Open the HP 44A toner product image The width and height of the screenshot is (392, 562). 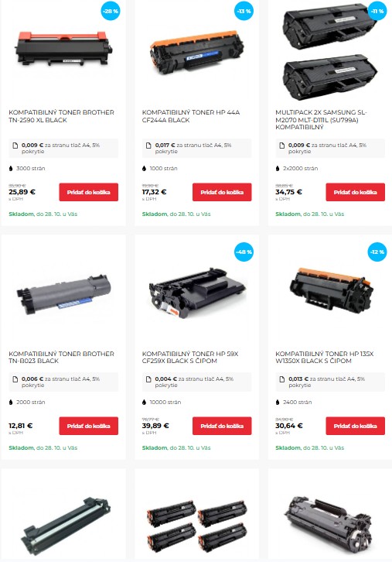coord(197,51)
